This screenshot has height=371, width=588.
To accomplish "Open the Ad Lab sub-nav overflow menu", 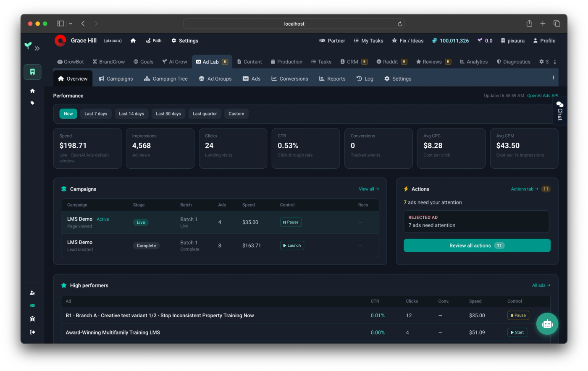I will tap(553, 78).
